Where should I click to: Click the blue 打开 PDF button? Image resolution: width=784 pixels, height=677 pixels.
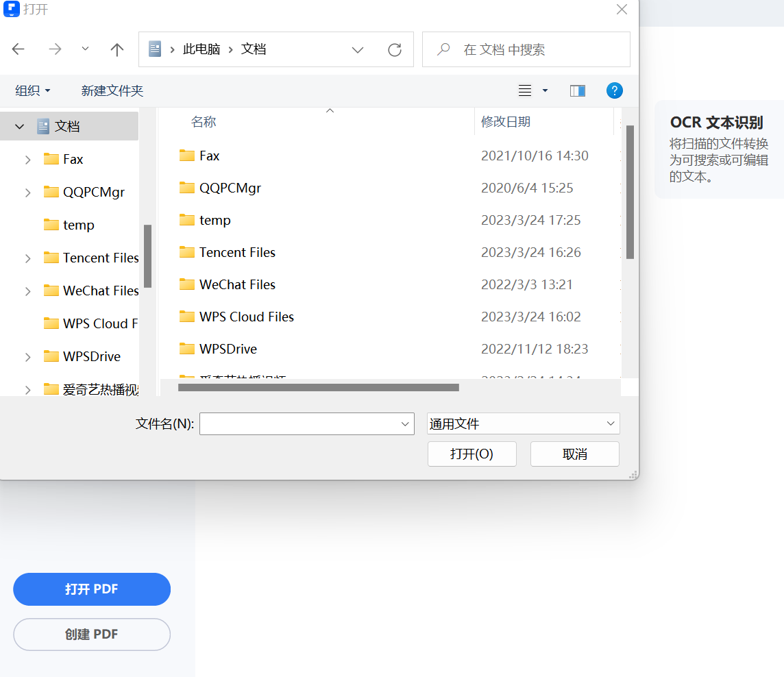click(92, 589)
